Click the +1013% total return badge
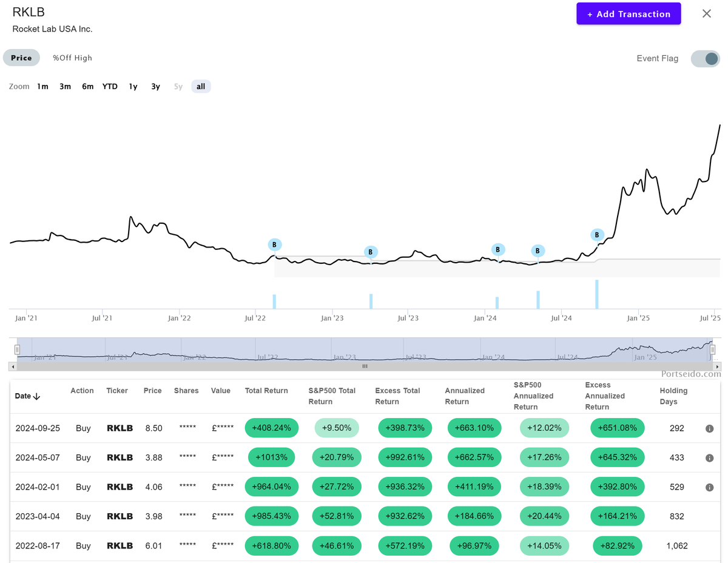 272,457
